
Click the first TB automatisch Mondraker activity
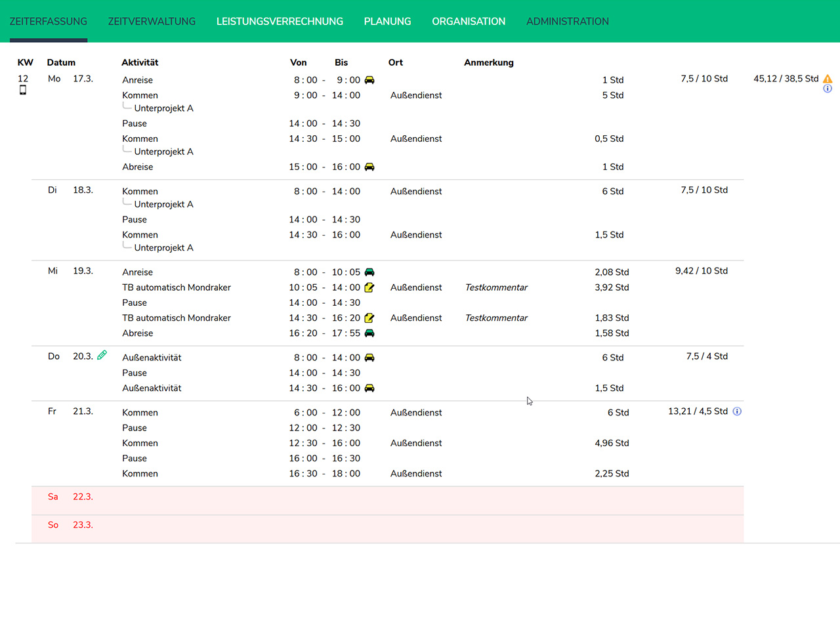tap(177, 287)
